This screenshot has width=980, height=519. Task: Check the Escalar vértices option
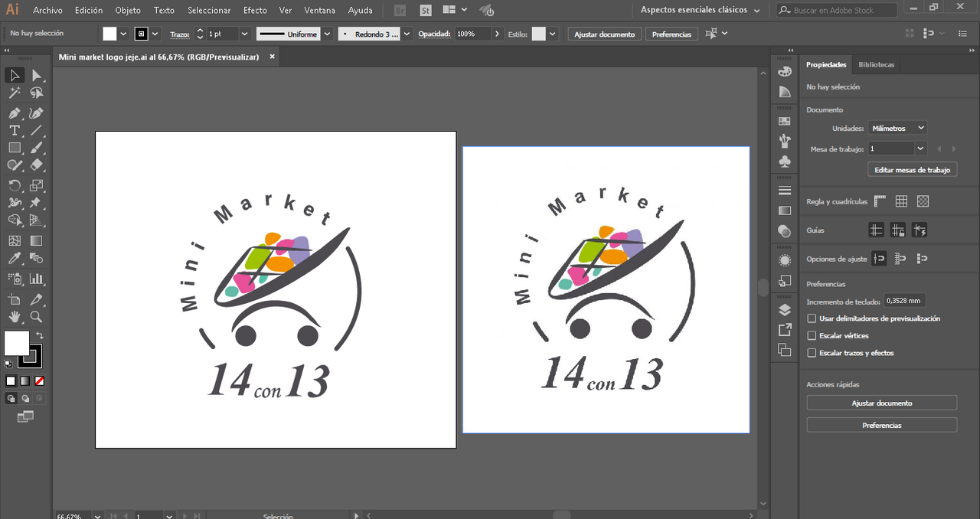pyautogui.click(x=812, y=336)
